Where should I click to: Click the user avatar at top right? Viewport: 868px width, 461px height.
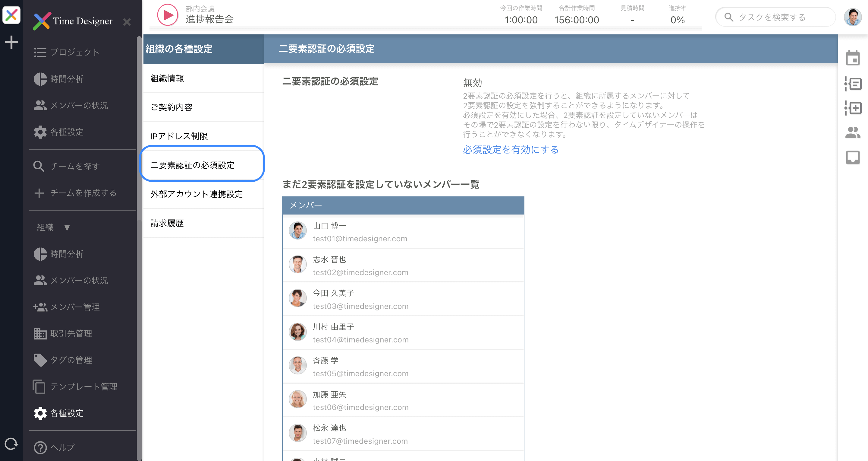pyautogui.click(x=854, y=17)
